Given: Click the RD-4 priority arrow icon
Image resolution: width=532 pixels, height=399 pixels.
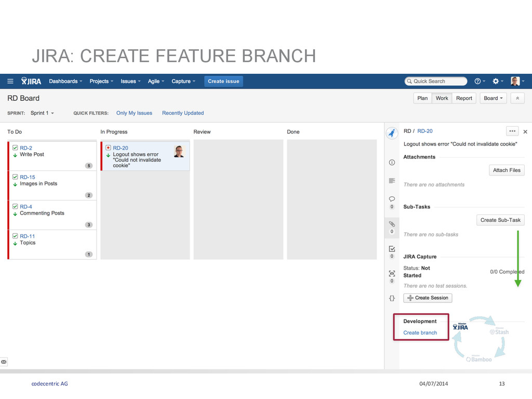Looking at the screenshot, I should point(15,214).
